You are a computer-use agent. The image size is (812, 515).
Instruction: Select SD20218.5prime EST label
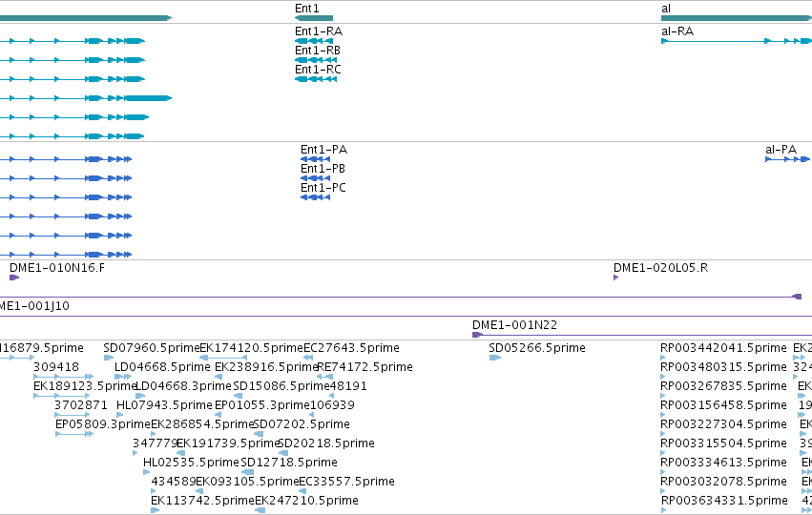(x=326, y=443)
